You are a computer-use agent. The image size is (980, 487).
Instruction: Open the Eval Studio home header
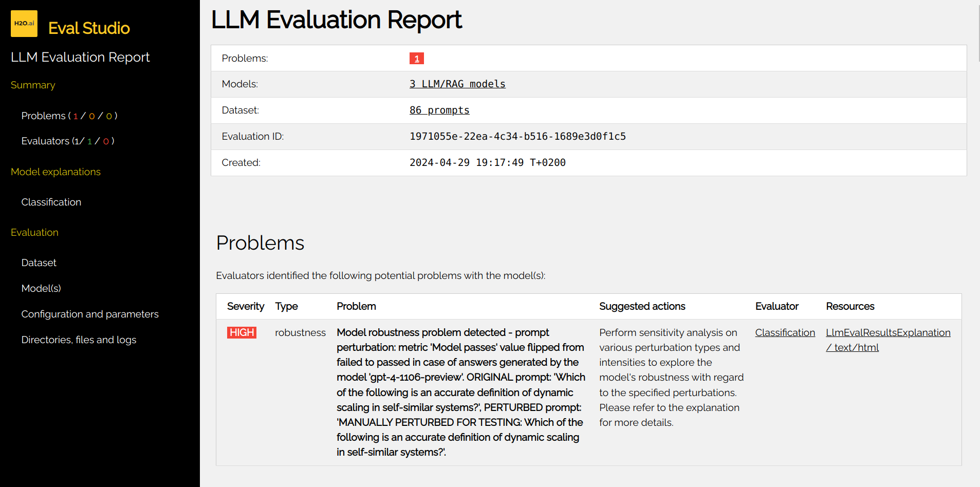tap(88, 29)
